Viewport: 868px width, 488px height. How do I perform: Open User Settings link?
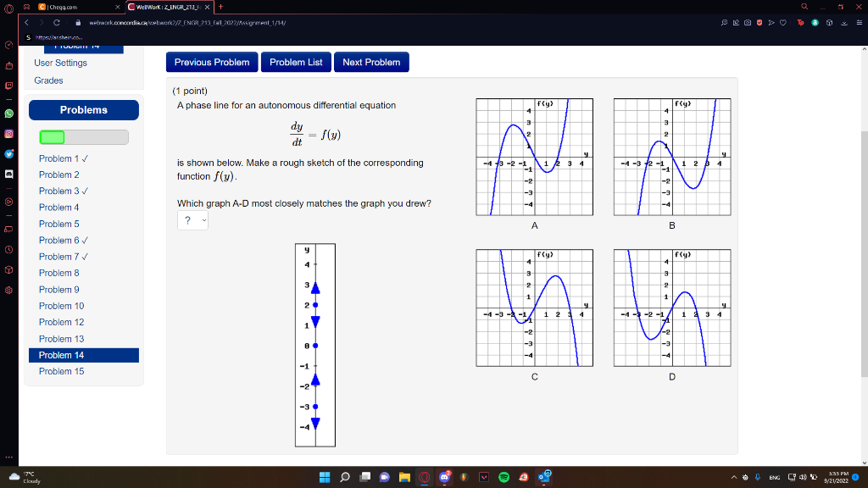click(x=60, y=63)
